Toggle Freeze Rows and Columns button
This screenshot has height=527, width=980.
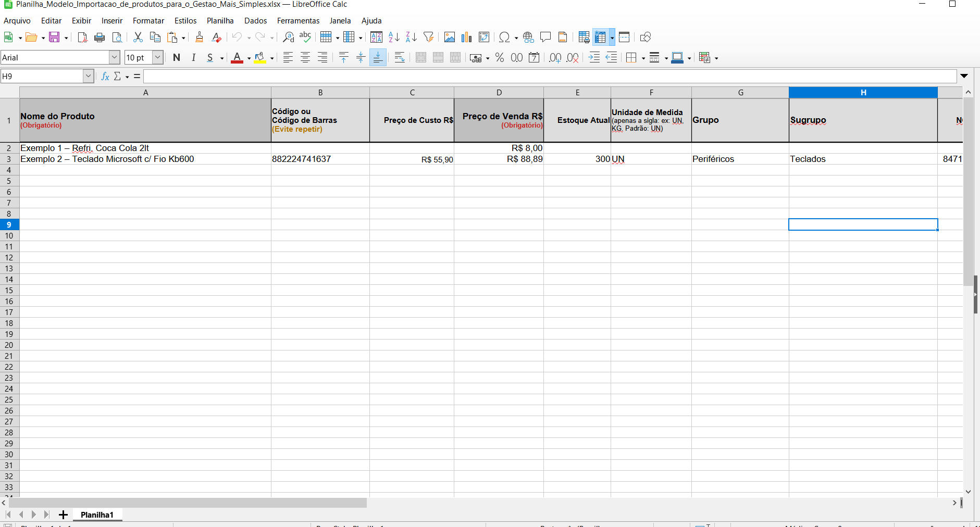click(x=600, y=37)
